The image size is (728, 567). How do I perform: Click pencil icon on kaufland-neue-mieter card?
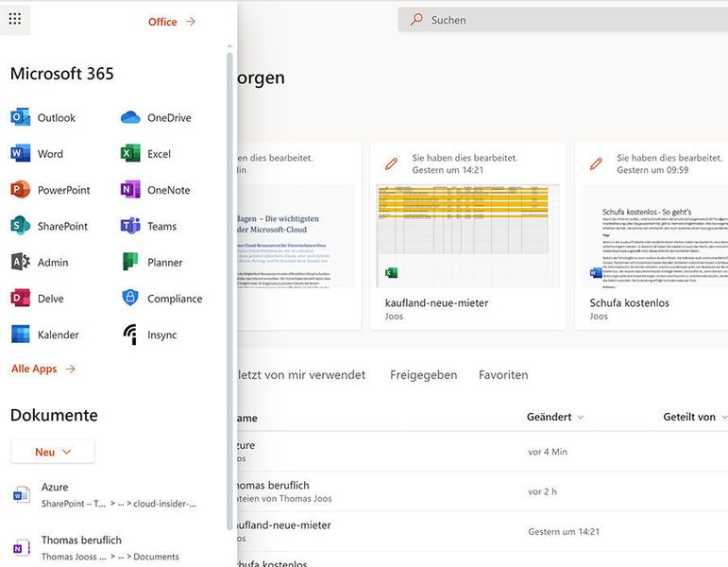click(x=392, y=163)
